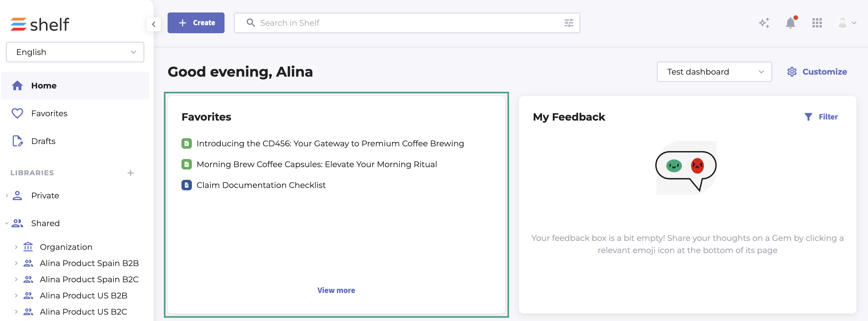This screenshot has height=321, width=868.
Task: Click the Customize gear icon
Action: (x=791, y=72)
